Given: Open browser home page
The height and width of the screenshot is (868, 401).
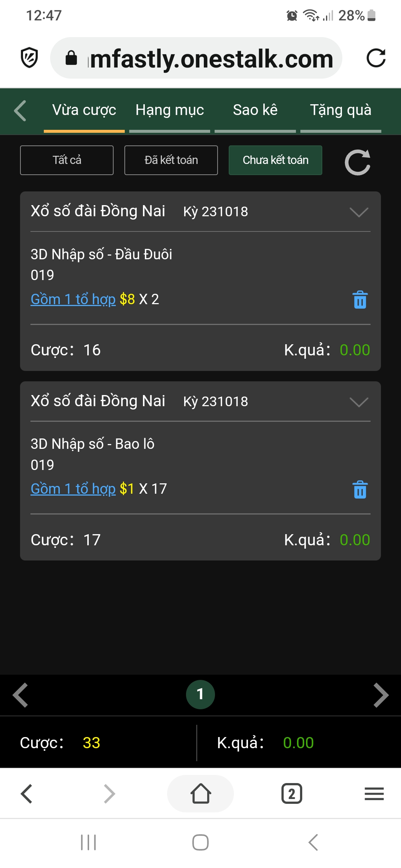Looking at the screenshot, I should (200, 793).
